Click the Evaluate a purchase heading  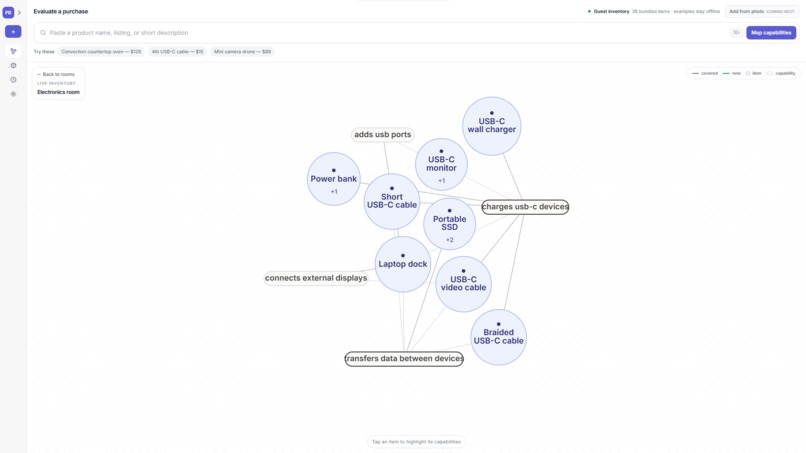point(61,11)
